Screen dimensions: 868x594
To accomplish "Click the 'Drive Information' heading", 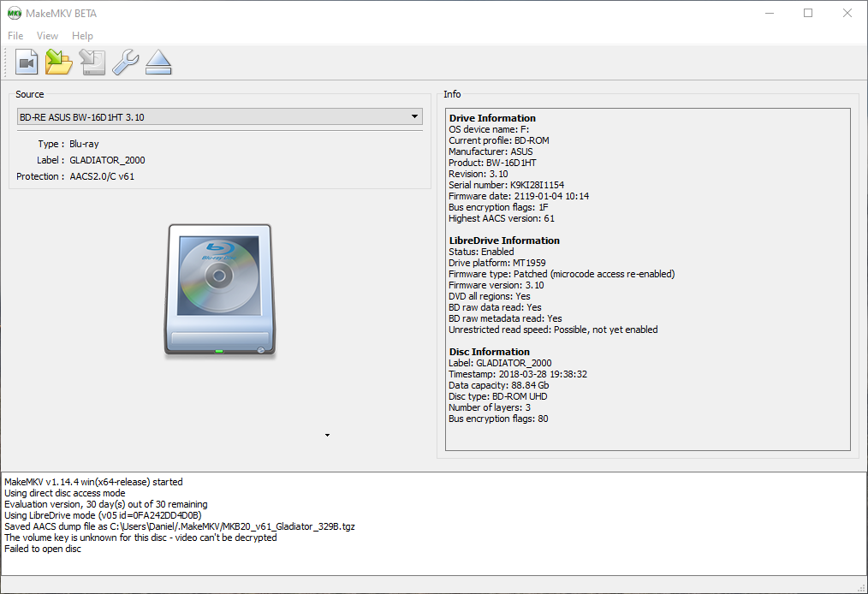I will [x=492, y=118].
